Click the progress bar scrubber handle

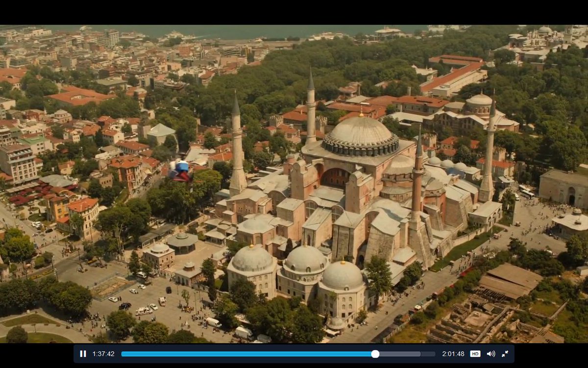point(375,354)
